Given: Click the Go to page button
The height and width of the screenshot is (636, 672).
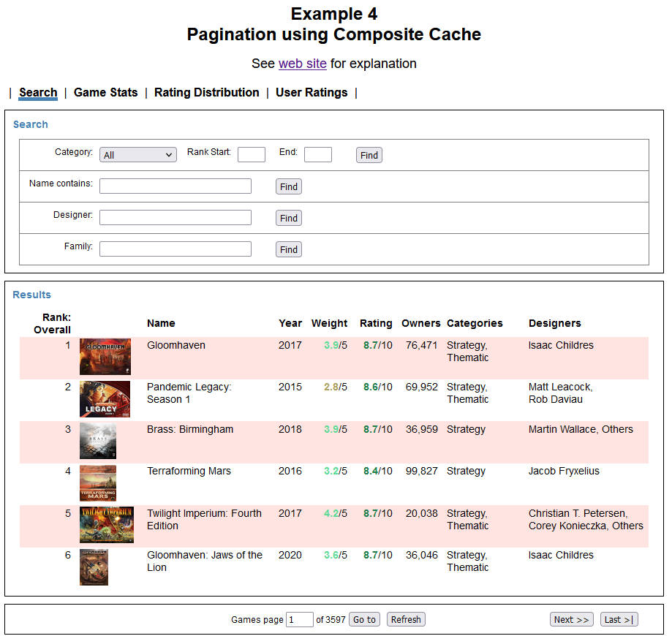Looking at the screenshot, I should tap(364, 619).
